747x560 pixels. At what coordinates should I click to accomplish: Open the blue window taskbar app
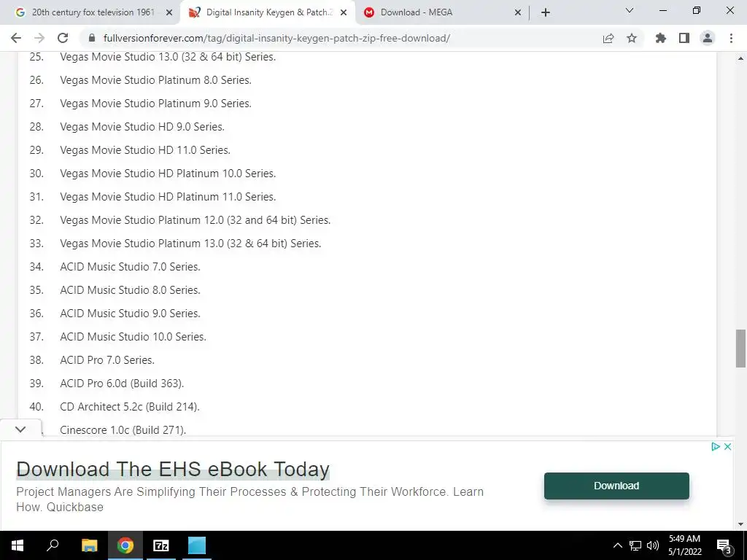(x=197, y=545)
